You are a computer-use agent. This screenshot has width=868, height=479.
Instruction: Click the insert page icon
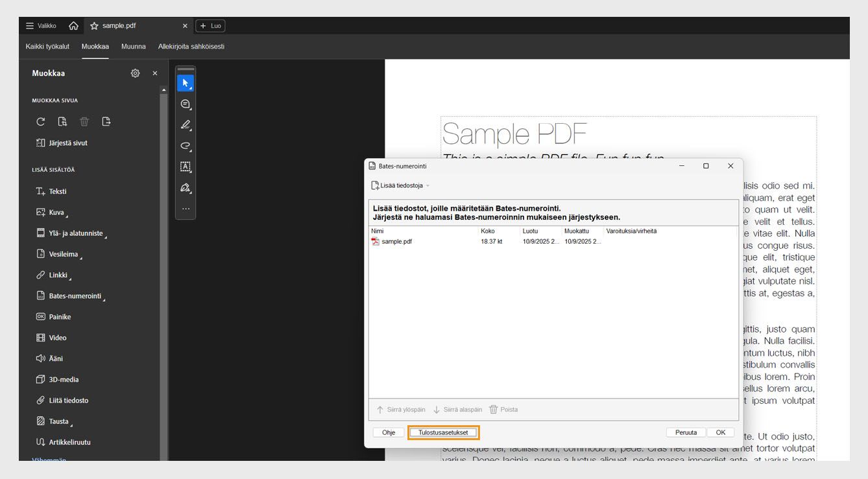pos(62,121)
